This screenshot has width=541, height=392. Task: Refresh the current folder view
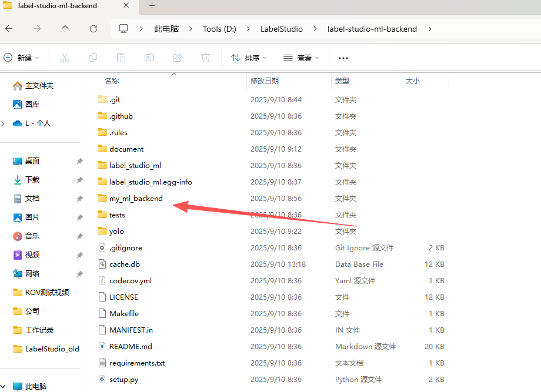coord(93,29)
